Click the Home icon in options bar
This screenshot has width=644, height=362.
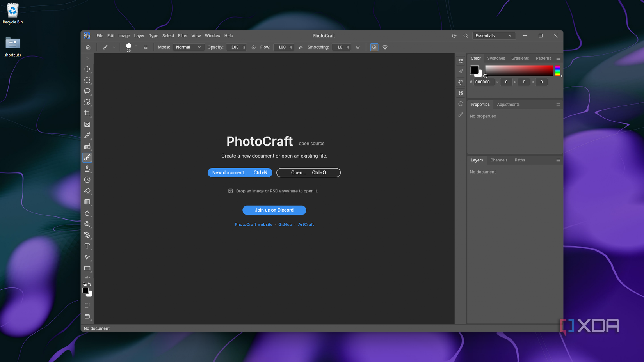(x=88, y=47)
